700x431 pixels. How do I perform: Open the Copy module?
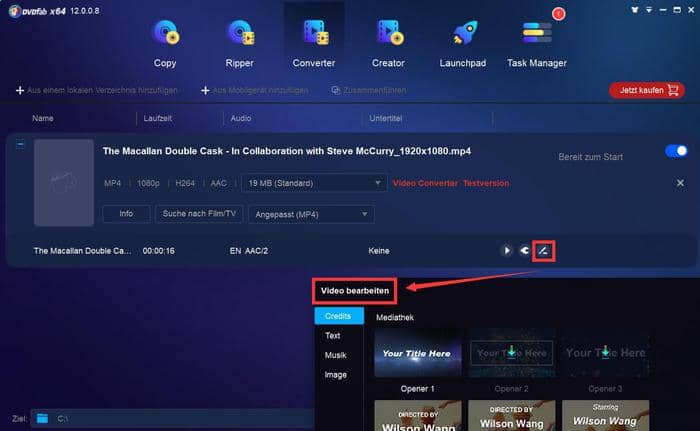(165, 43)
